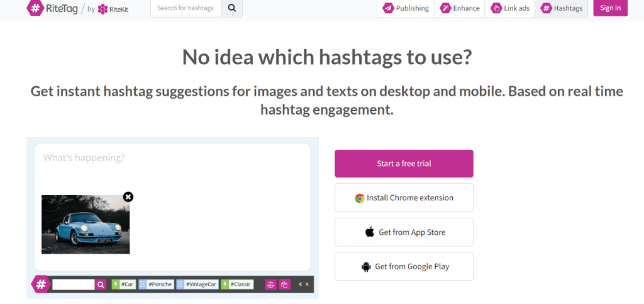Switch to the Hashtags tab

562,8
